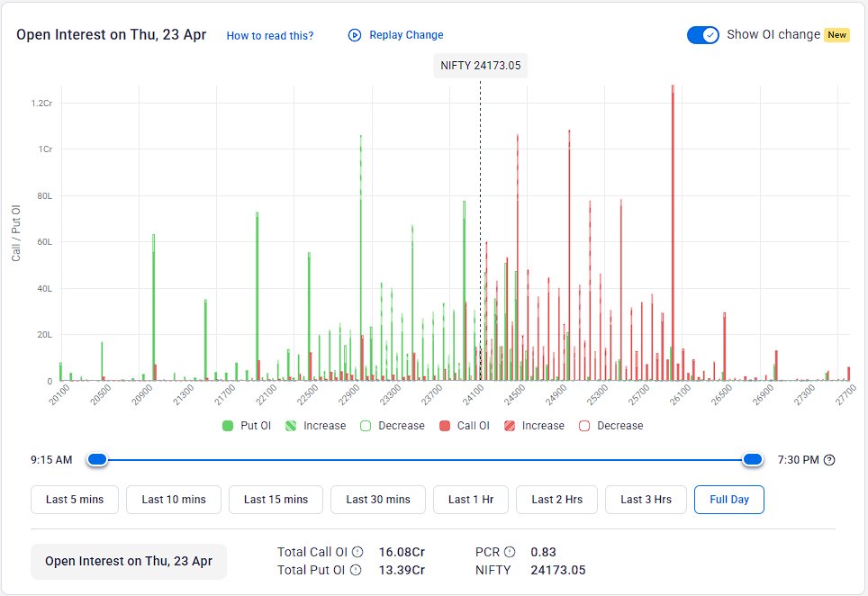868x596 pixels.
Task: Open the Total Put OI info icon
Action: point(357,569)
